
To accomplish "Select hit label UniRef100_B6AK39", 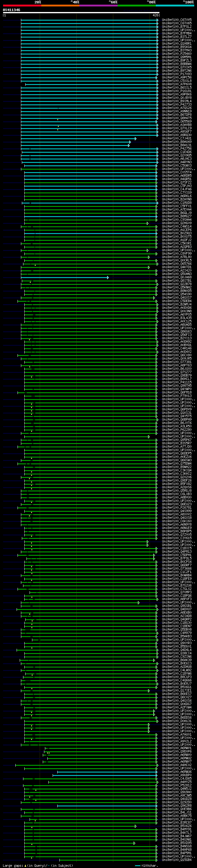I will 177,660.
